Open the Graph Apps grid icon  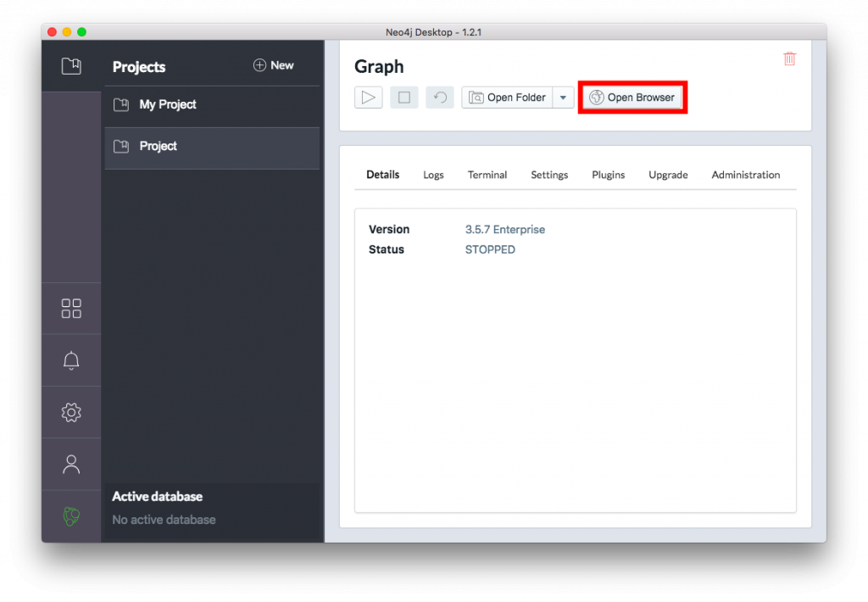click(71, 309)
